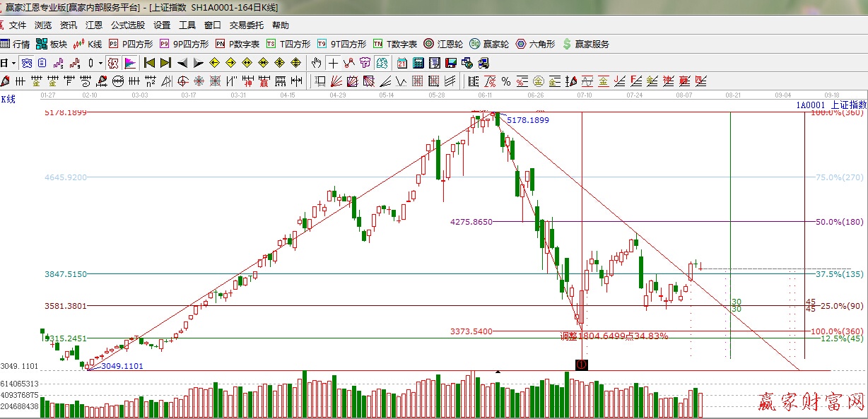Click the green dollar sign 赢家服务 icon
The height and width of the screenshot is (419, 868).
567,44
